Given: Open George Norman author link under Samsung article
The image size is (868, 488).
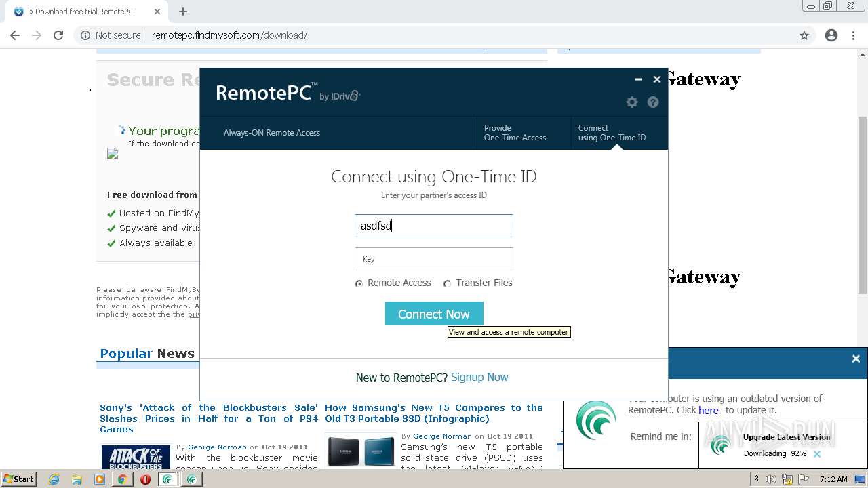Looking at the screenshot, I should (x=442, y=436).
